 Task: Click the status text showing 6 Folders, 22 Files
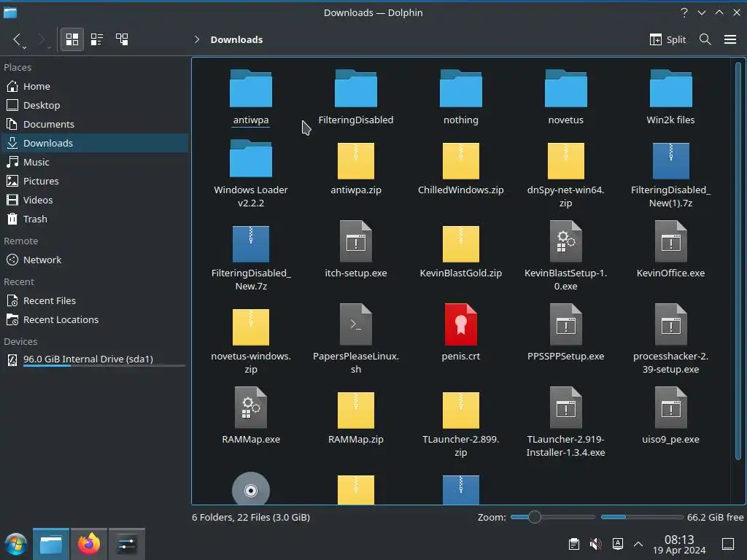[251, 518]
